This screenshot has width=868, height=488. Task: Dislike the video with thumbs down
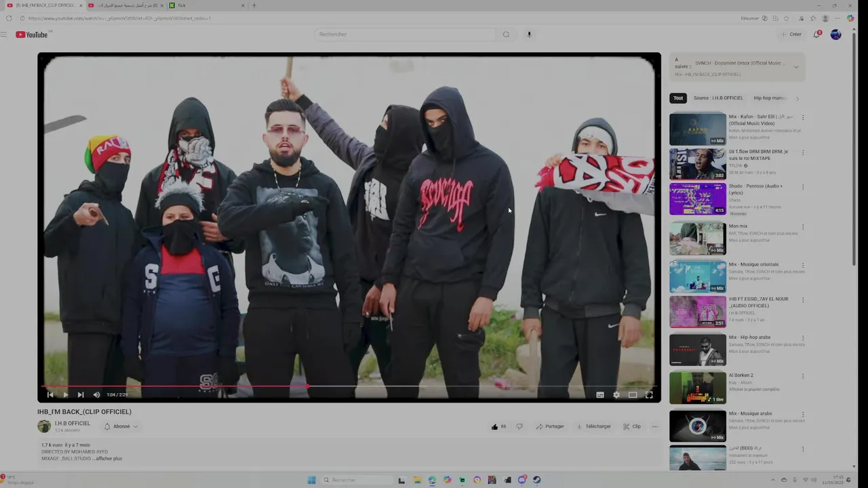click(519, 426)
